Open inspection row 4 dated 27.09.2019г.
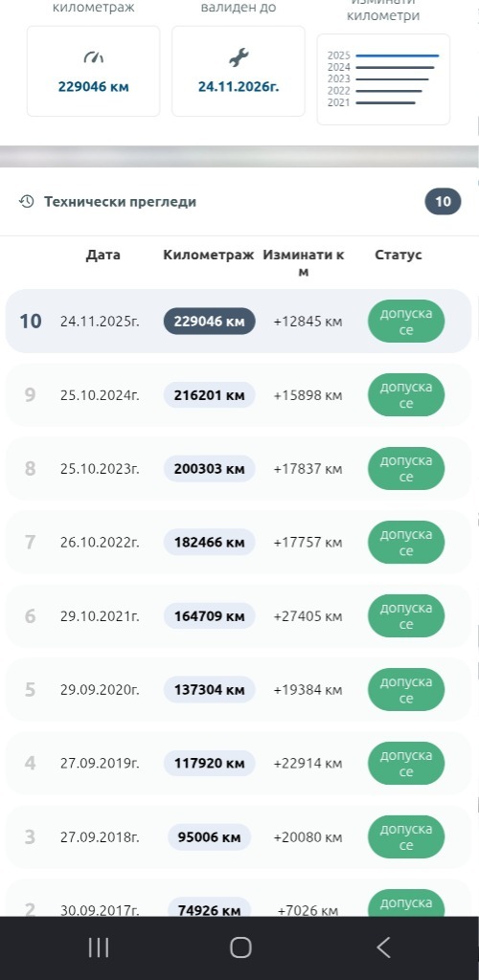The image size is (479, 980). tap(239, 763)
